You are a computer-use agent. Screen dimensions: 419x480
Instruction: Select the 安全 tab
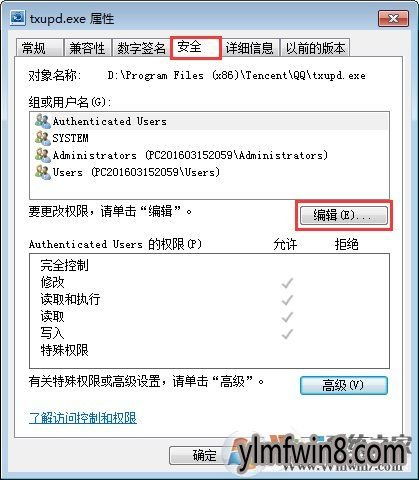(x=195, y=47)
